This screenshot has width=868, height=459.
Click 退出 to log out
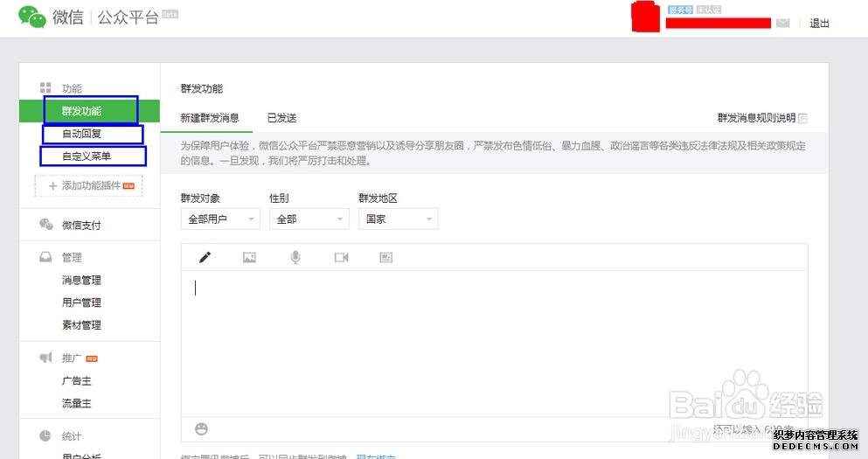pos(819,23)
